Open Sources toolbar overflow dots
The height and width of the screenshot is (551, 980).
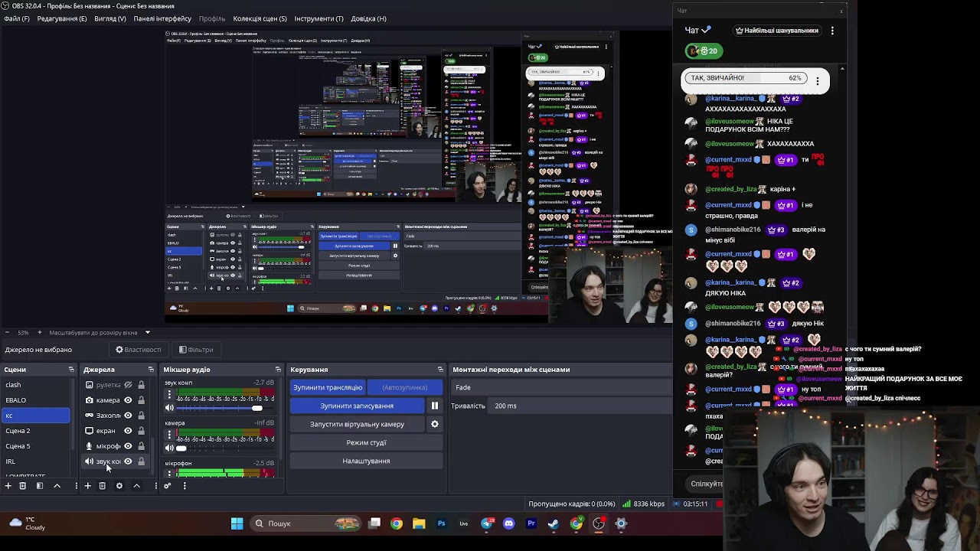[x=155, y=486]
